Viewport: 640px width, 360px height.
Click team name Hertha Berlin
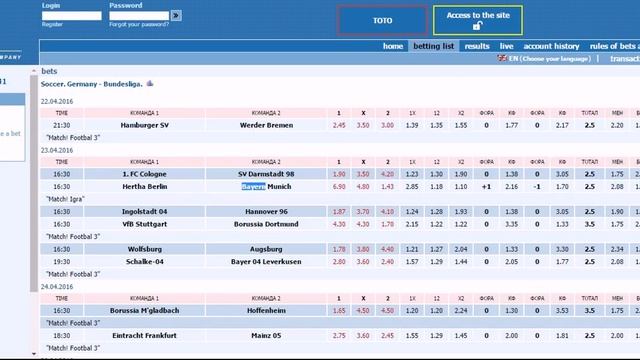(x=144, y=187)
